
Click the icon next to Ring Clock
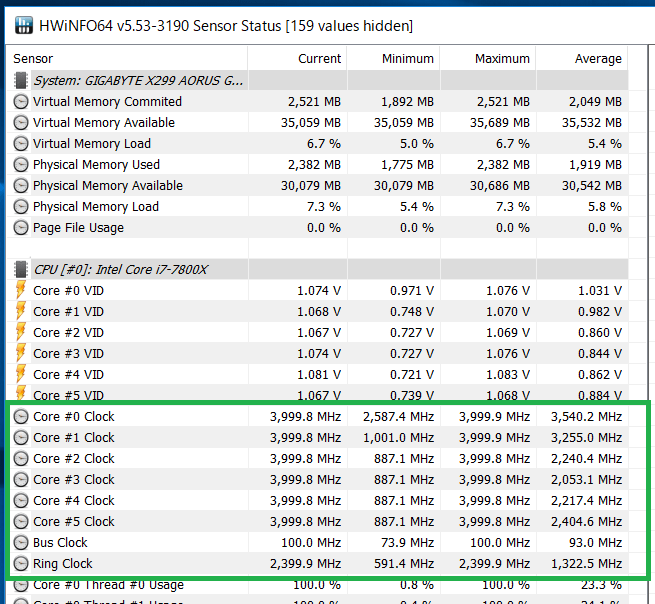coord(21,563)
